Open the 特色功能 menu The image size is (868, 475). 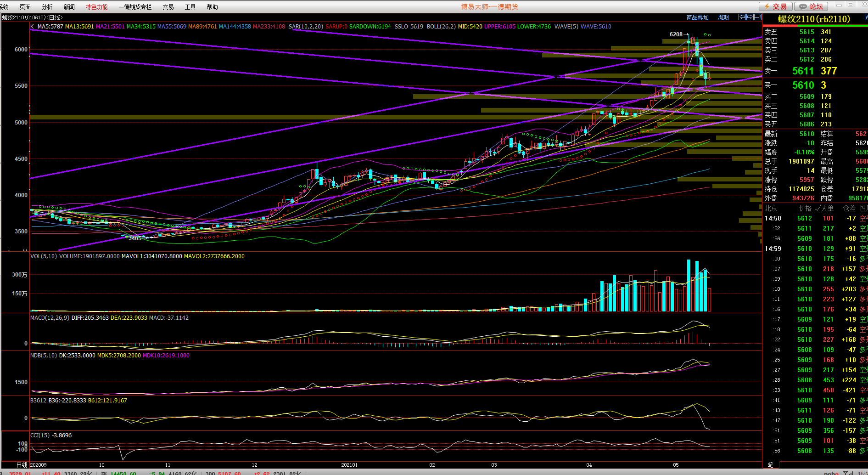96,7
